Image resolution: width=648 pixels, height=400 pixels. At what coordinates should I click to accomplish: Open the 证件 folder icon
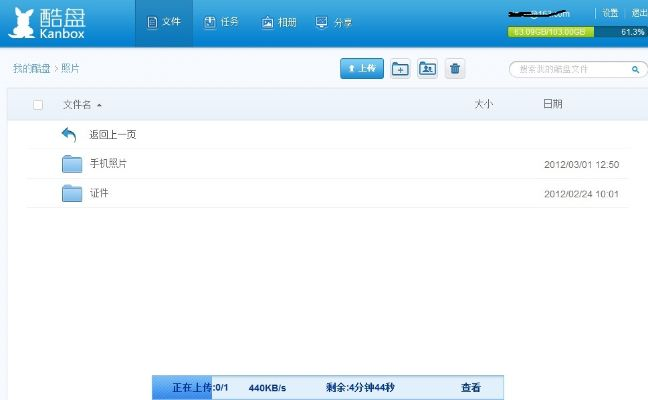72,193
